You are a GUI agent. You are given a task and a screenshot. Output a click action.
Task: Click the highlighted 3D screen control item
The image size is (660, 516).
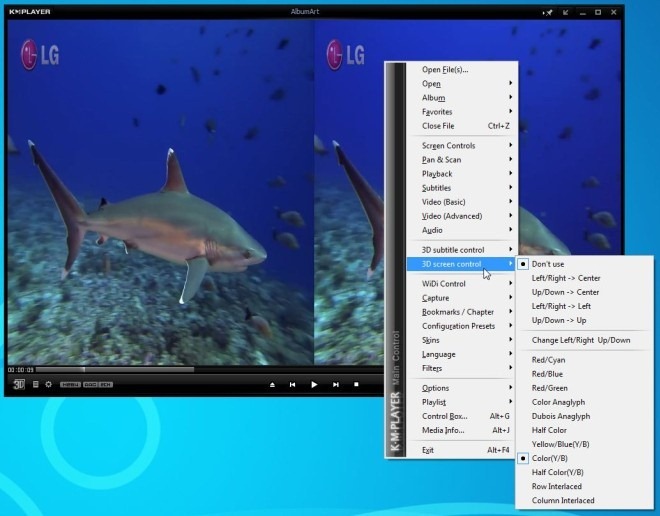click(x=462, y=264)
